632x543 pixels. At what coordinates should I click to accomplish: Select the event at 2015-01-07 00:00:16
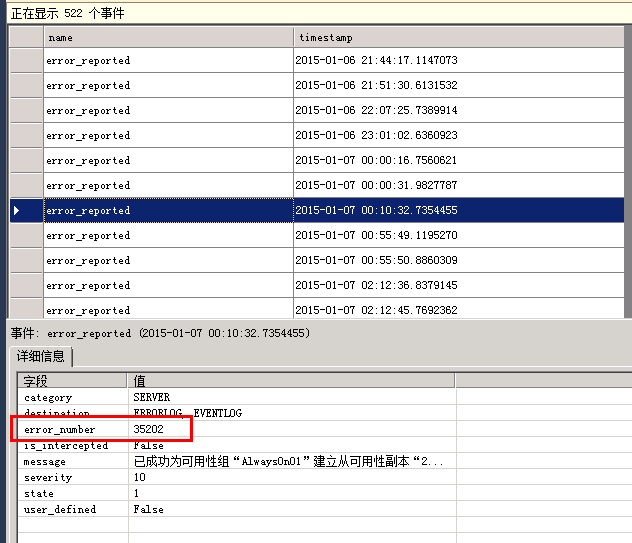click(x=376, y=161)
